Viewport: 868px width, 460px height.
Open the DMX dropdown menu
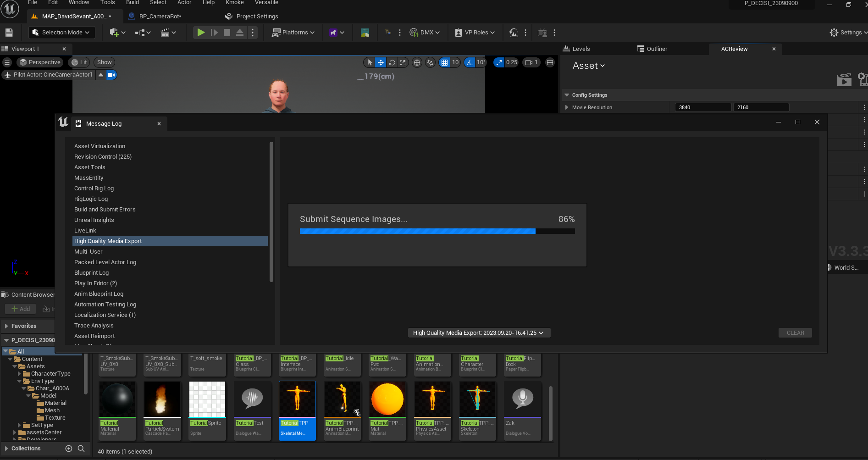(x=425, y=33)
